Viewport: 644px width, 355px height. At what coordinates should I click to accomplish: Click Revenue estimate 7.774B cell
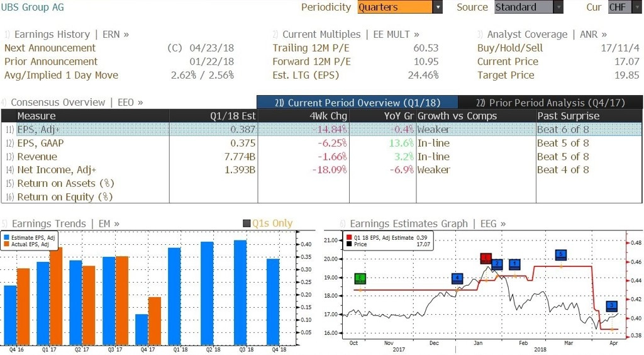click(240, 157)
